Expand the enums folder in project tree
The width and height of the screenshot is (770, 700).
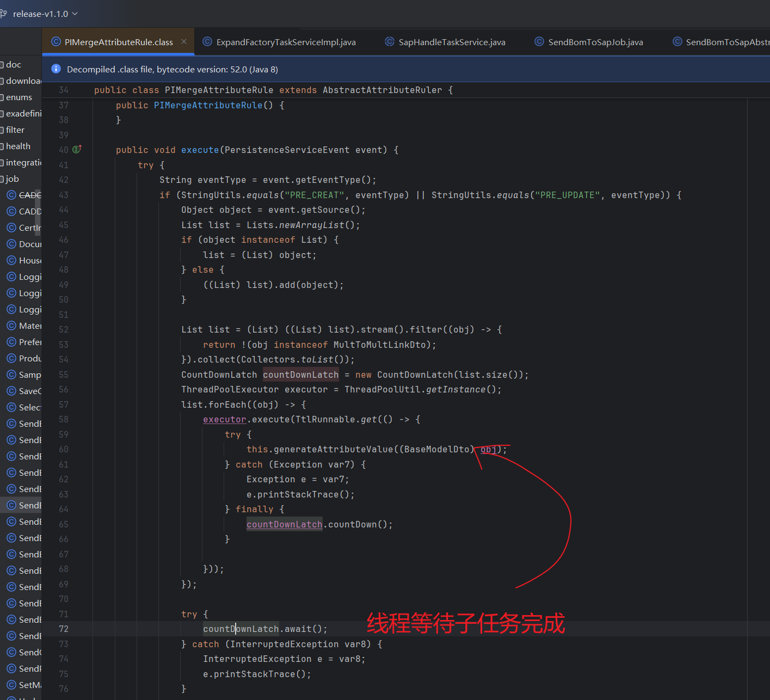coord(19,97)
